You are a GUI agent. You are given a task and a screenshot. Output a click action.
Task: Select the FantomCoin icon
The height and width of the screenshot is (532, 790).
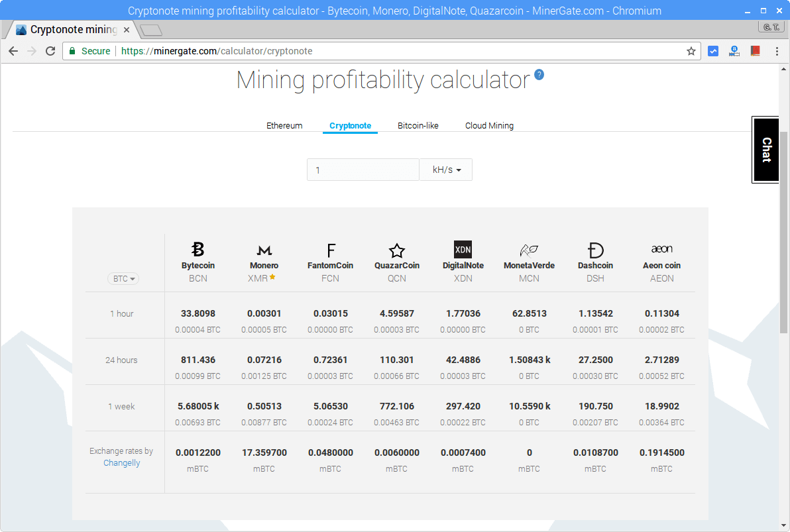[330, 250]
